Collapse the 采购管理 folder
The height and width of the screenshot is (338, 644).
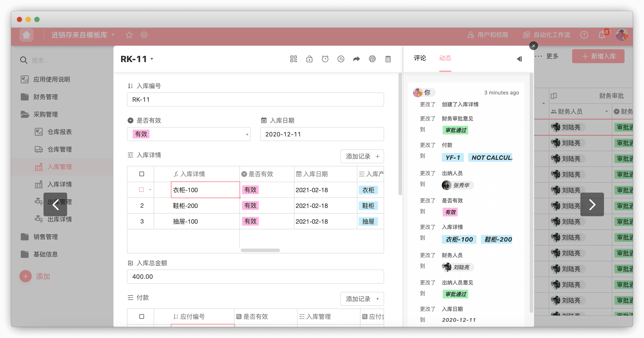pos(39,115)
